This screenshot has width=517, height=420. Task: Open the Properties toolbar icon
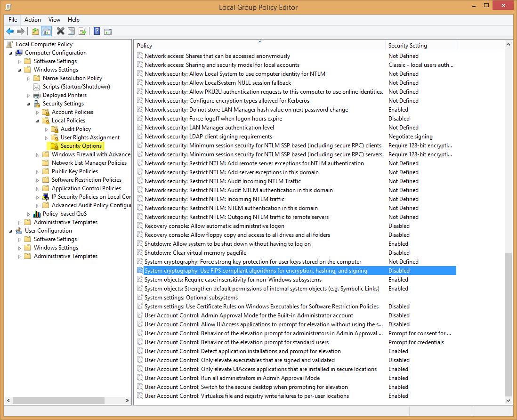tap(72, 31)
